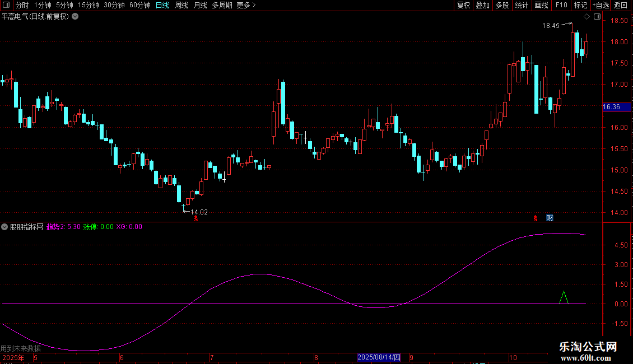Screen dimensions: 633x364
Task: Open the F10 company info page
Action: coord(561,6)
